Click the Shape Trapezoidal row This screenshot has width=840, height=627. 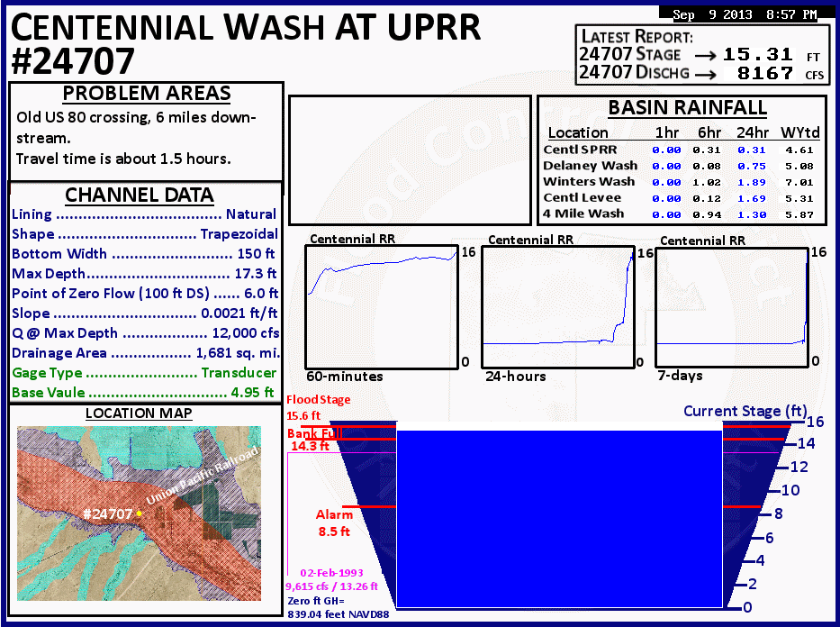click(x=145, y=234)
